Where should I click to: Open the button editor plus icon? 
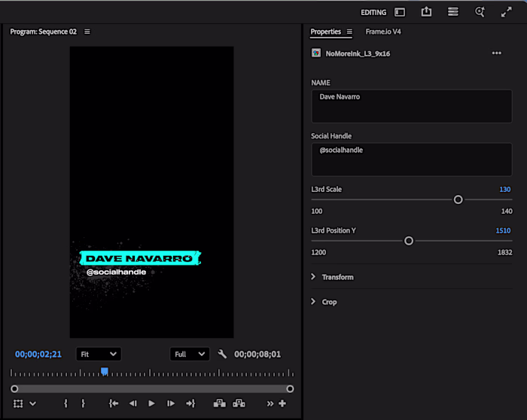click(x=282, y=403)
